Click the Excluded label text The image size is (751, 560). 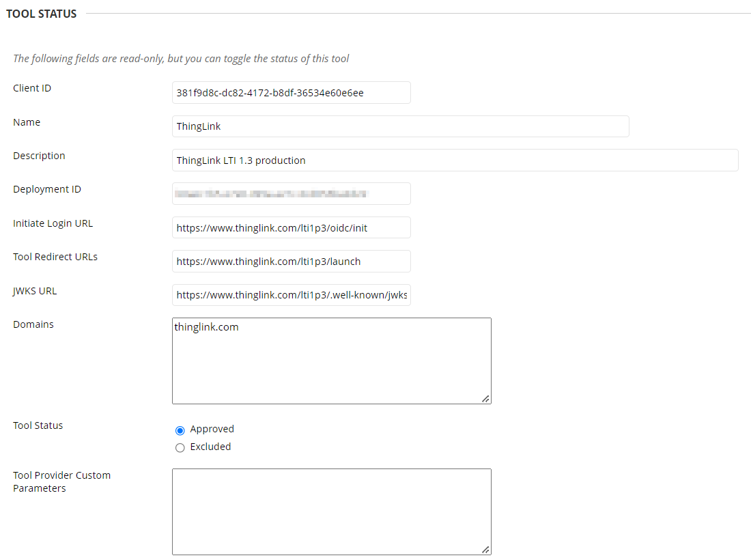coord(210,447)
